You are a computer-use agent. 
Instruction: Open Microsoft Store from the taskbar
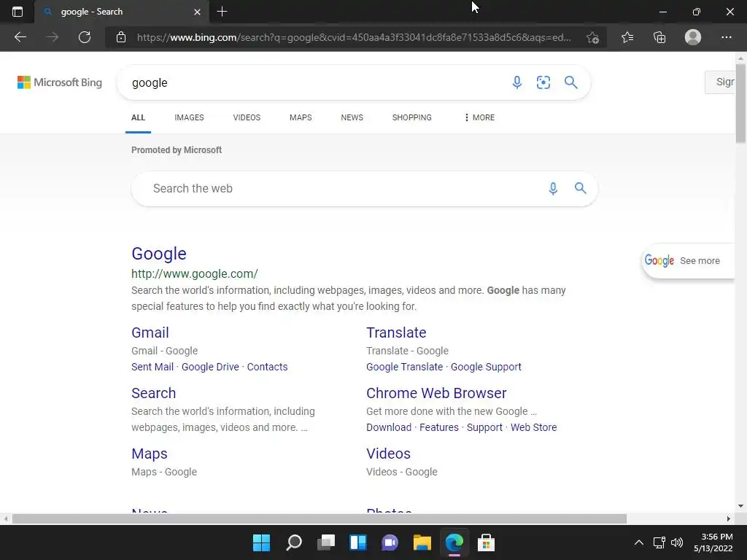pyautogui.click(x=486, y=542)
